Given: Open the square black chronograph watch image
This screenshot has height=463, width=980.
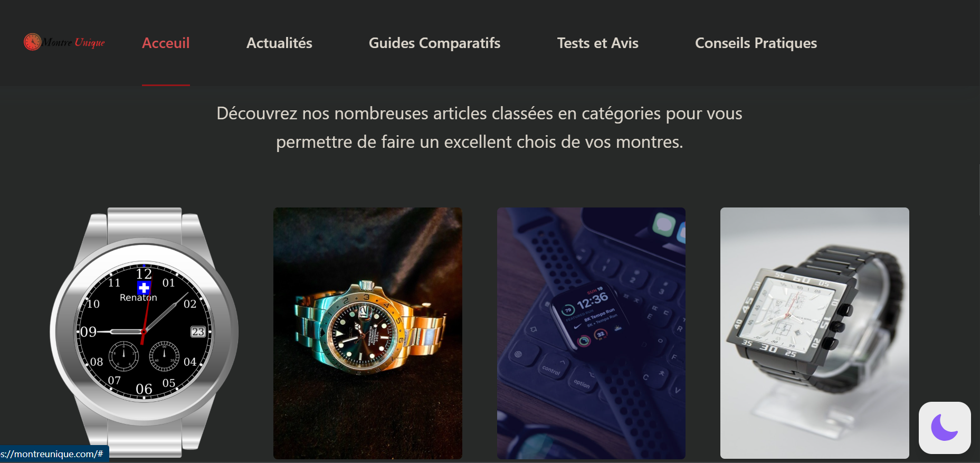Looking at the screenshot, I should click(815, 333).
